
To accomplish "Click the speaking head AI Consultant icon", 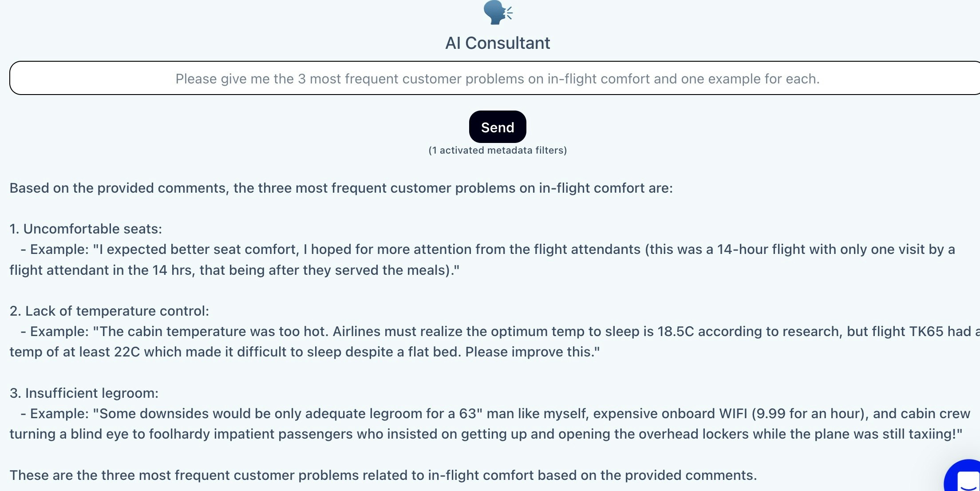I will (497, 12).
